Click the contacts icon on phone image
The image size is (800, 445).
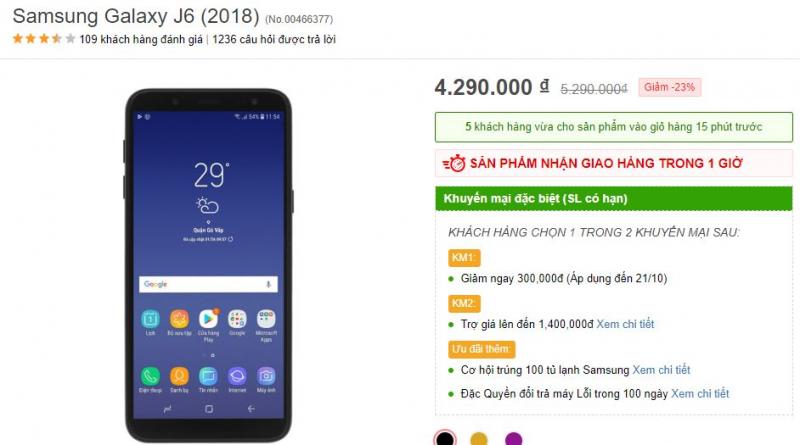tap(179, 376)
